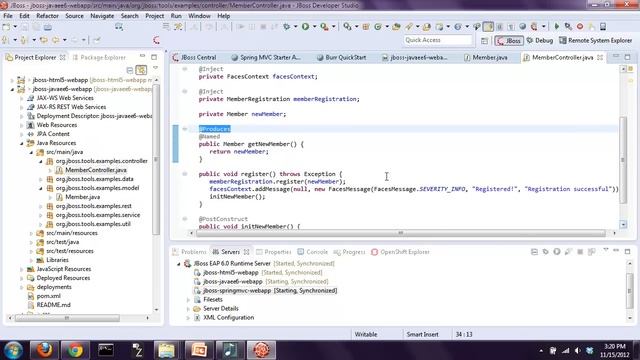Click the Collapse All icon in Project Explorer
This screenshot has width=640, height=360.
tap(130, 70)
